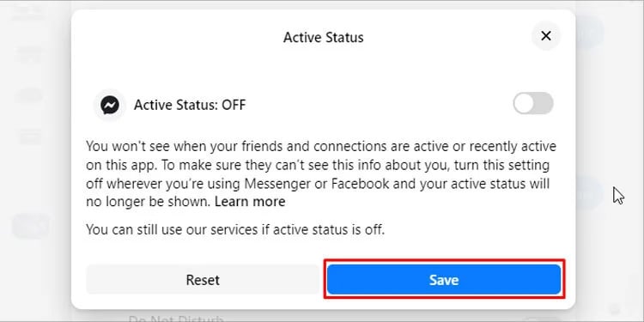The width and height of the screenshot is (644, 322).
Task: Open the Learn more link
Action: (250, 202)
